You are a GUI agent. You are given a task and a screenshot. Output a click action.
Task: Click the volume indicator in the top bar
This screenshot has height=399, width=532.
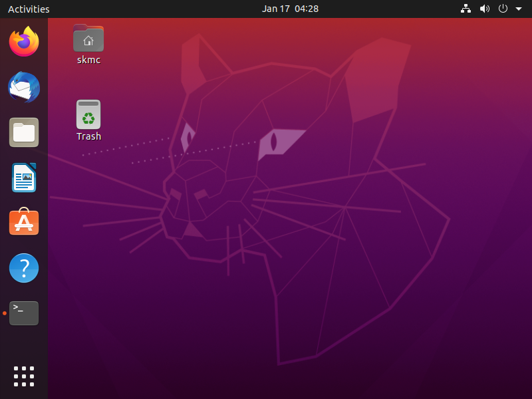(484, 9)
